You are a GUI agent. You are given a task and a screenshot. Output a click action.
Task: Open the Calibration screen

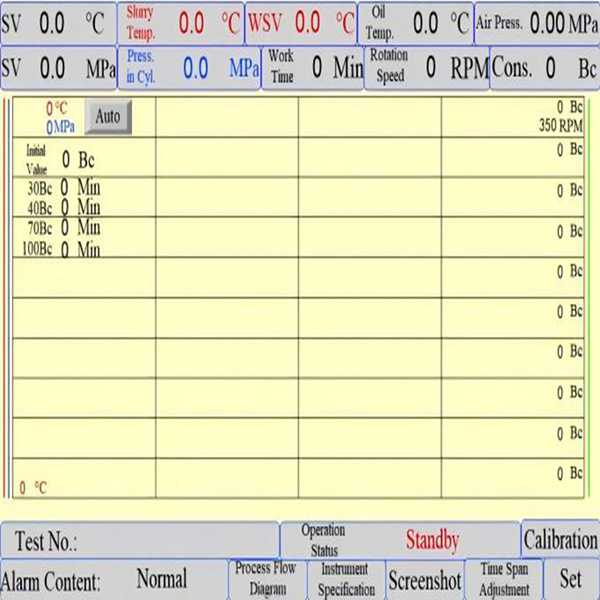pyautogui.click(x=560, y=540)
